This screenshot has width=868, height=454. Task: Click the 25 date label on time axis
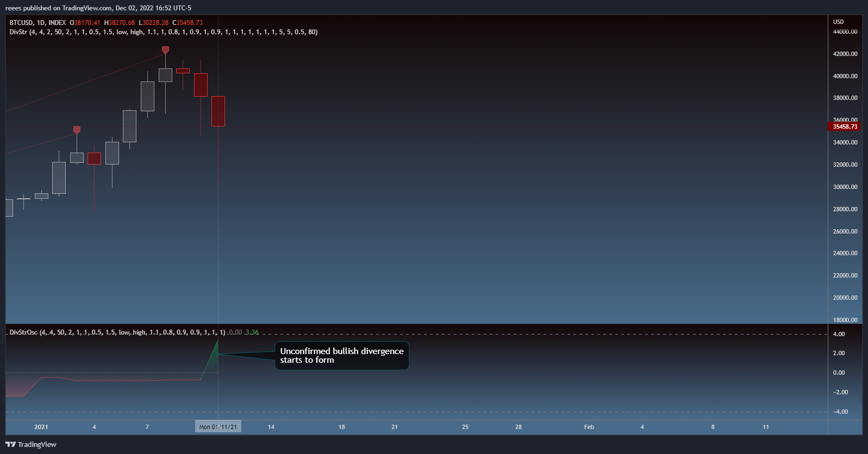pyautogui.click(x=465, y=427)
